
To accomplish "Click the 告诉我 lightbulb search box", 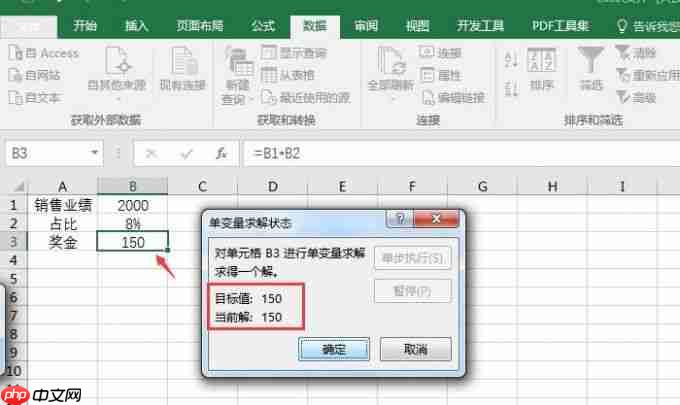I will (x=648, y=26).
